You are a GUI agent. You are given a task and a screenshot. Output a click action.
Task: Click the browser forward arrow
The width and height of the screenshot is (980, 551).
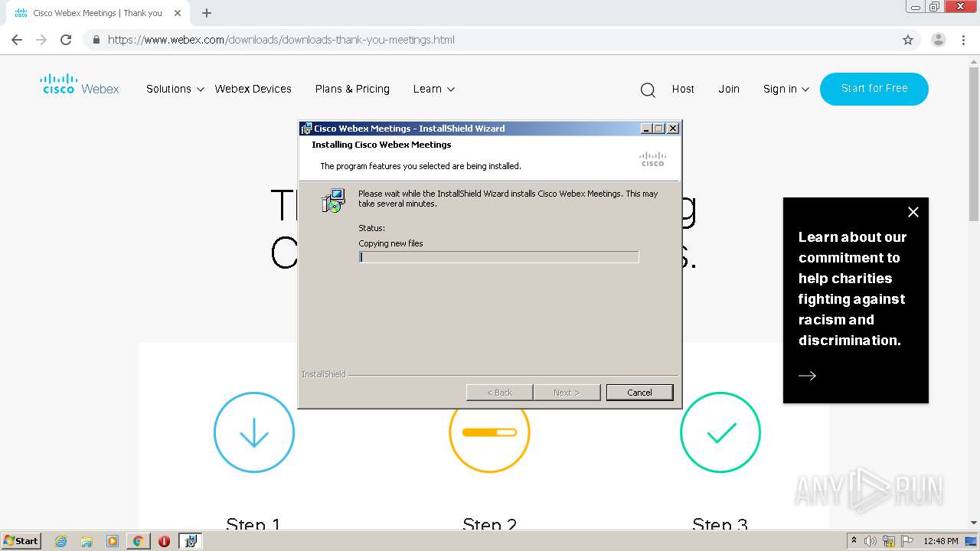pos(41,40)
